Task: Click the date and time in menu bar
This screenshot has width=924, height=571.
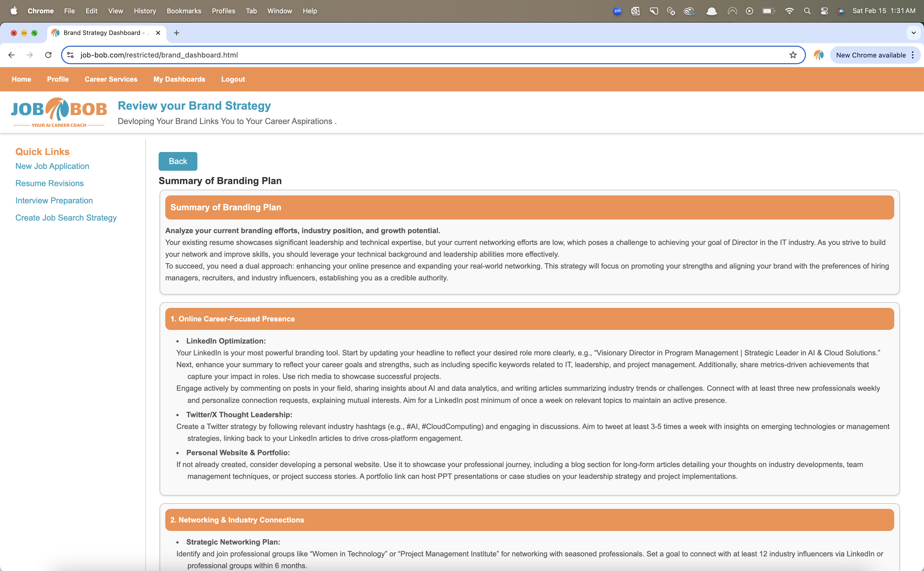Action: tap(884, 11)
